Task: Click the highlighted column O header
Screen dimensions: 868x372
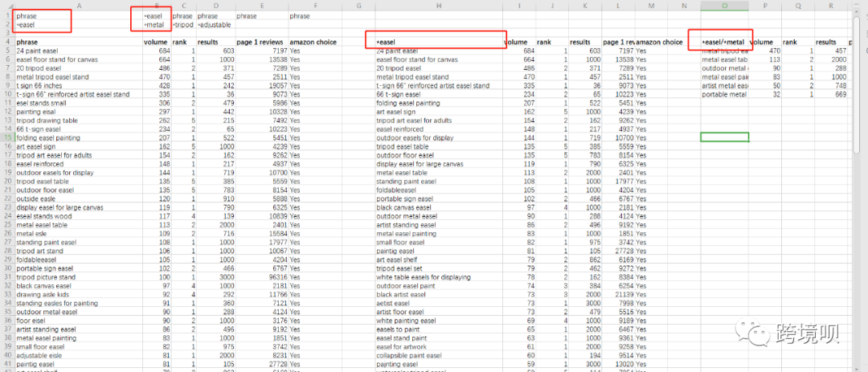Action: click(724, 5)
